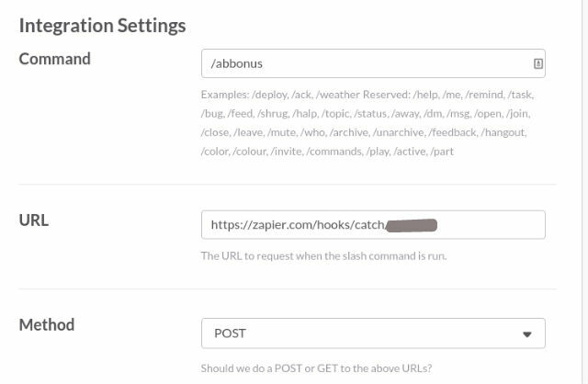Place cursor on the /abbonus text
Screen dimensions: 588x384
237,63
